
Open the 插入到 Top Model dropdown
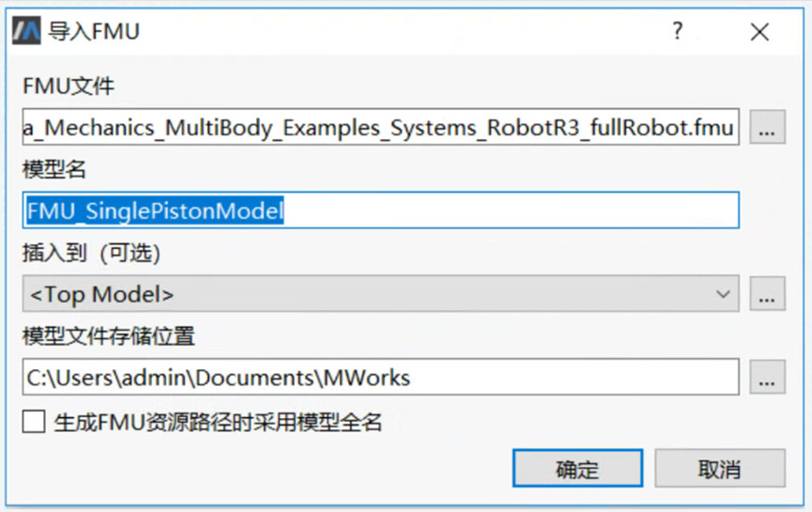(380, 294)
